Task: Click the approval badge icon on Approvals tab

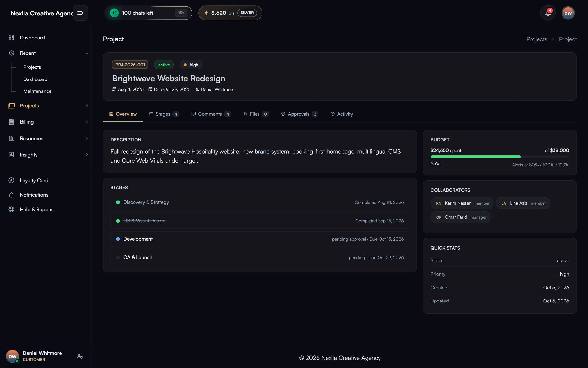Action: tap(283, 114)
